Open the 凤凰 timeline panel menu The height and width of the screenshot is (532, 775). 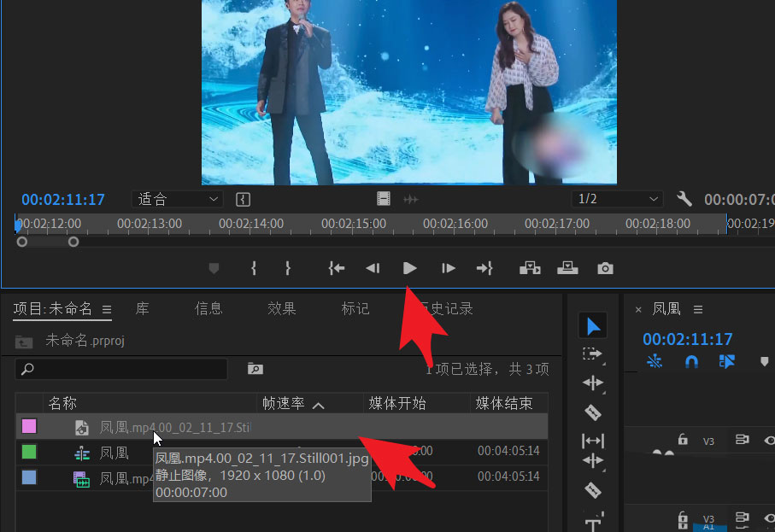(697, 310)
